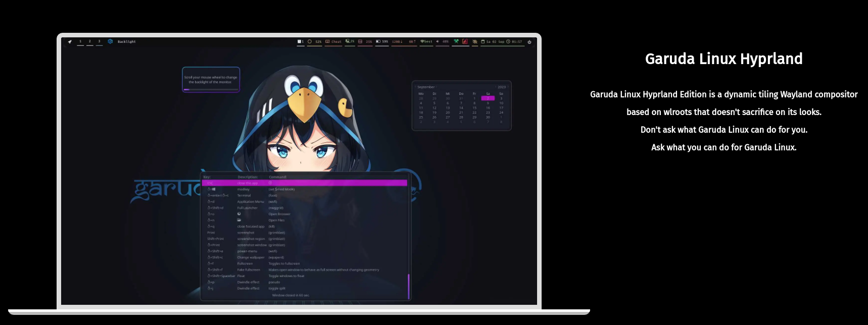Click the purple scrollbar in keybind list
This screenshot has width=868, height=325.
408,286
